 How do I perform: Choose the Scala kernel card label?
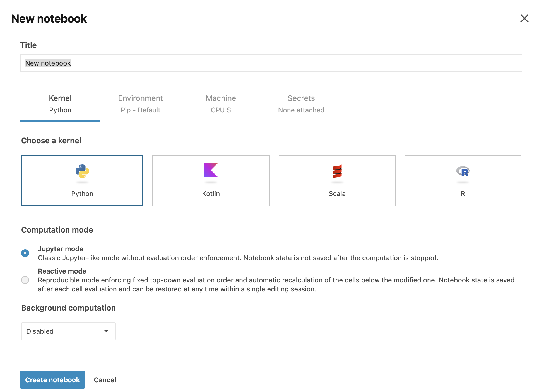point(337,194)
